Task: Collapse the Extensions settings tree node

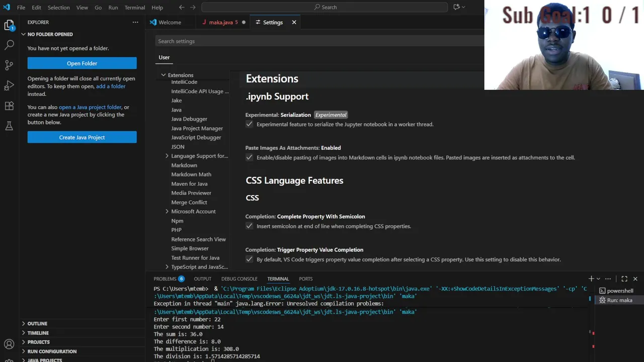Action: pyautogui.click(x=163, y=75)
